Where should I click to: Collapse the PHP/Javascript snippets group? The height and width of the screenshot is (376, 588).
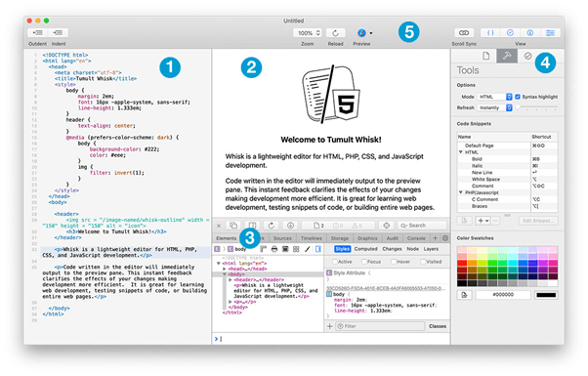pyautogui.click(x=461, y=192)
